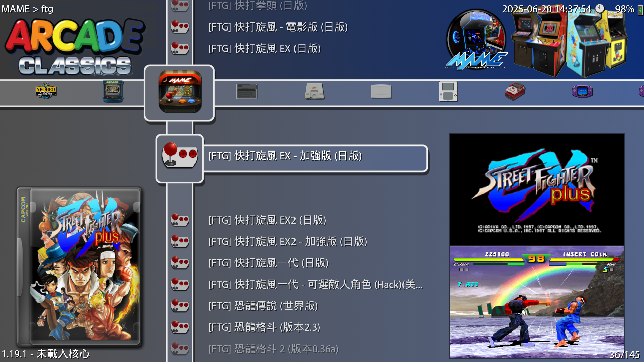
Task: Open game 快打旋風 EX2 - 加強版 (日版)
Action: click(288, 241)
